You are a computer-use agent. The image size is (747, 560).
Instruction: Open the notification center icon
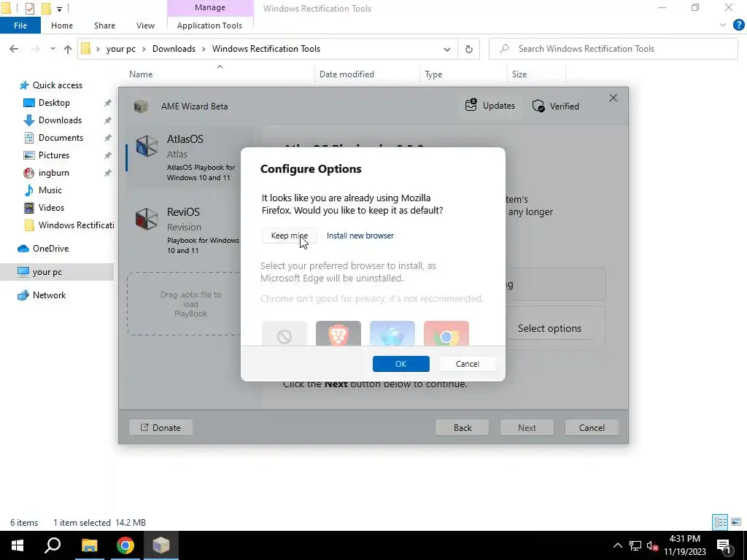click(x=724, y=545)
